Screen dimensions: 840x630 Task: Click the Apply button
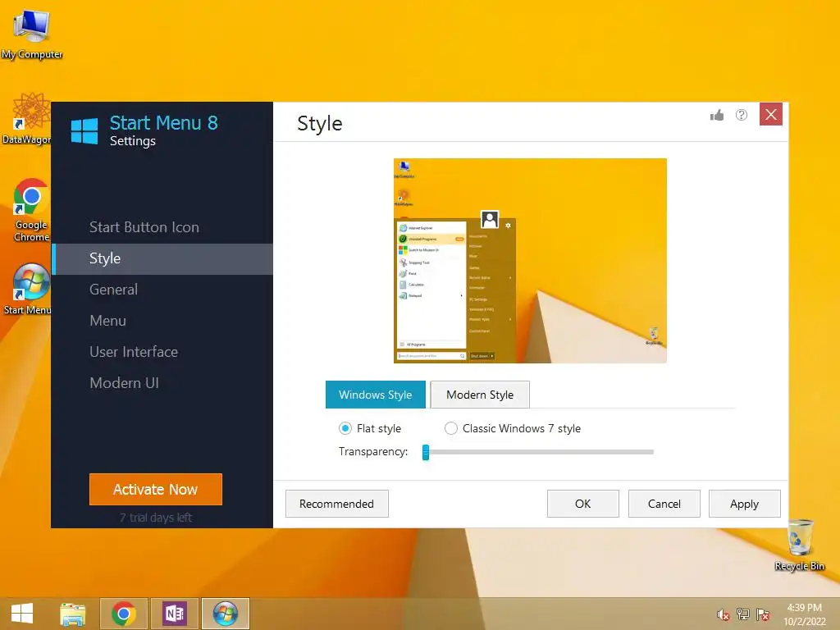(x=745, y=504)
